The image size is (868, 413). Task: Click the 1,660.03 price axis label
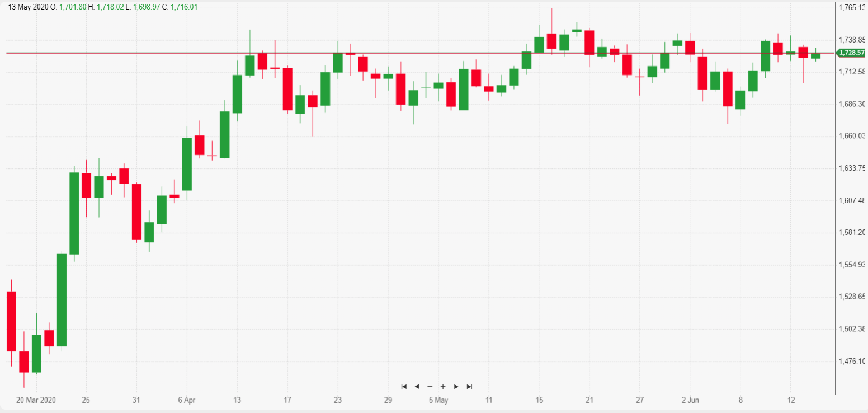[x=852, y=135]
